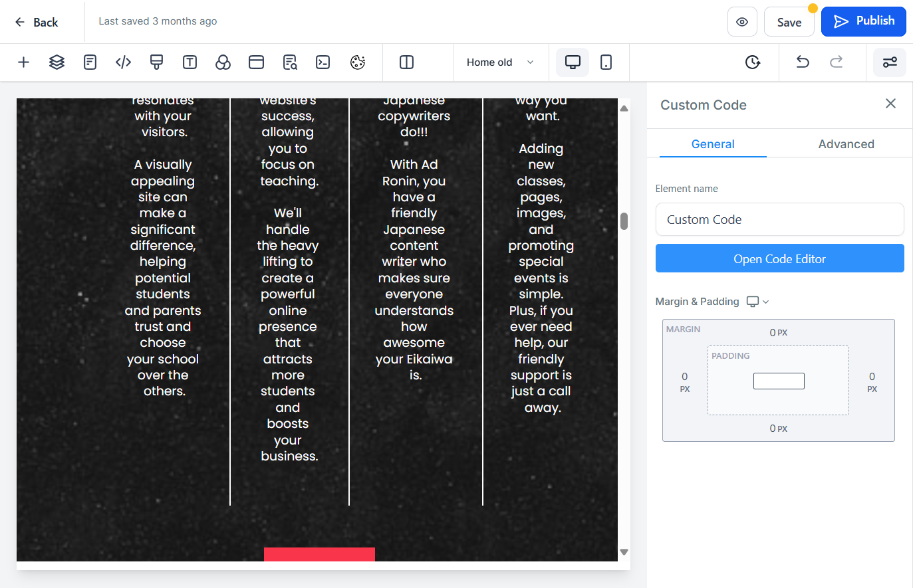Switch to desktop view
Viewport: 913px width, 588px height.
[573, 62]
